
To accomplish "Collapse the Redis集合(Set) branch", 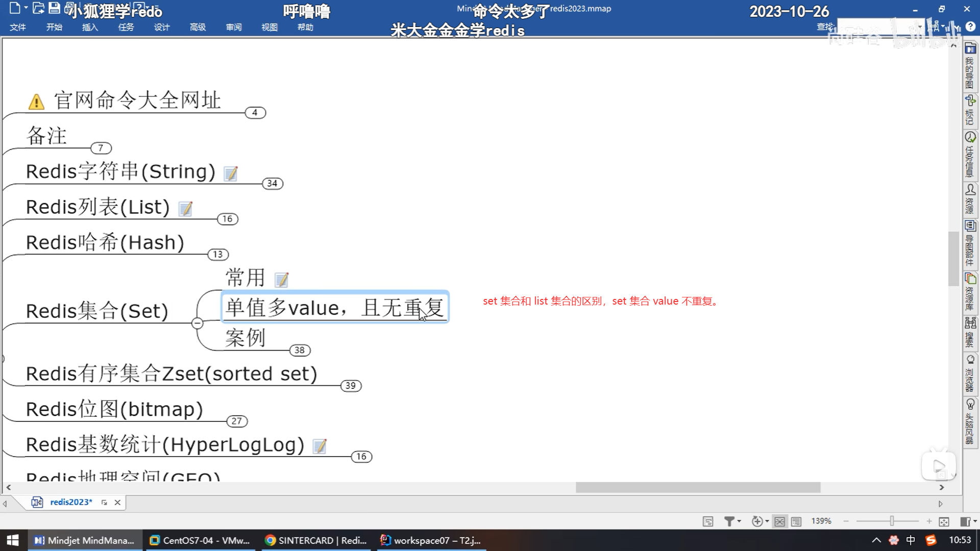I will point(198,323).
